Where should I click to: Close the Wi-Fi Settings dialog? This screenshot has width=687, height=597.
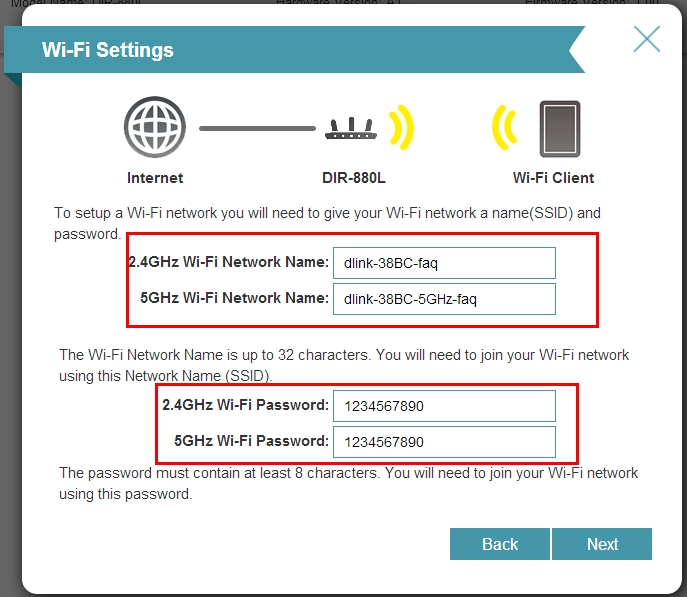click(647, 39)
